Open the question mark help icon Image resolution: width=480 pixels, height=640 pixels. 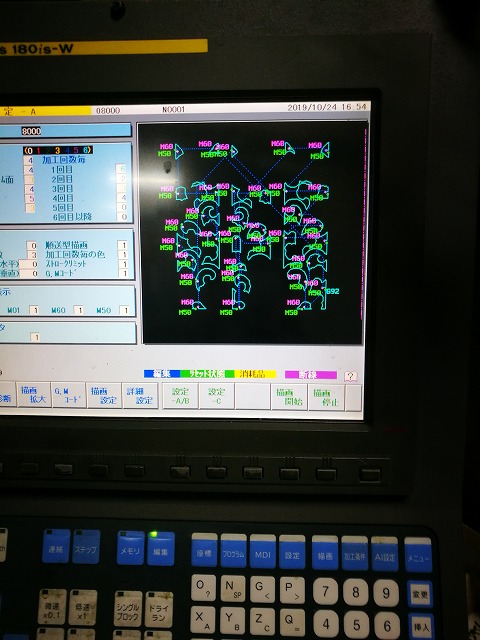pyautogui.click(x=350, y=376)
